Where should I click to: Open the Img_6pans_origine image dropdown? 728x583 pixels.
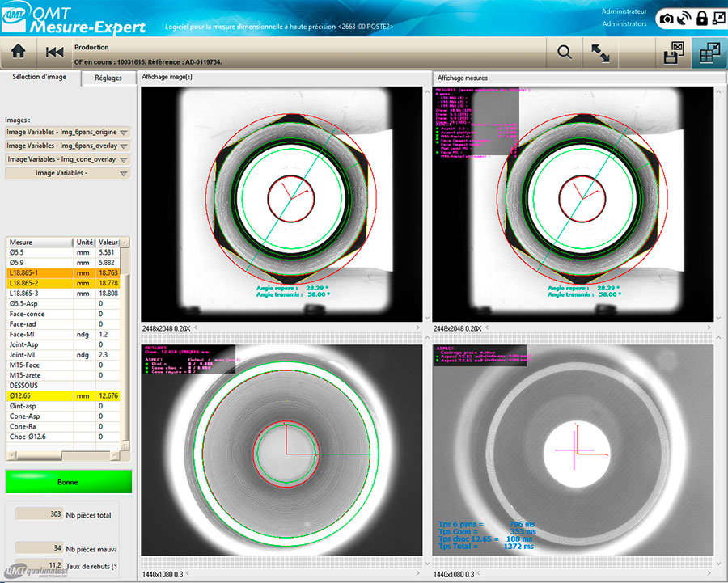pos(124,132)
